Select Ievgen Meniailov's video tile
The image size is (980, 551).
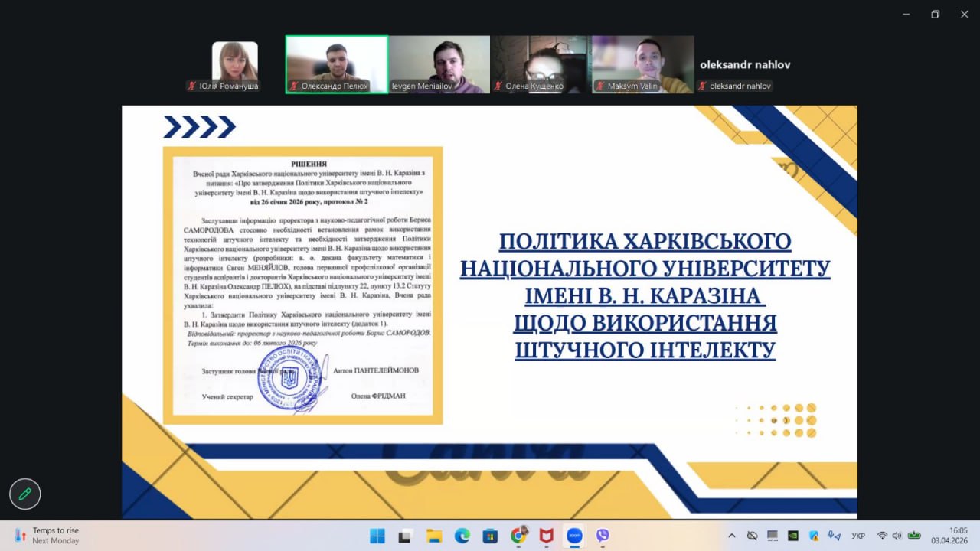439,64
